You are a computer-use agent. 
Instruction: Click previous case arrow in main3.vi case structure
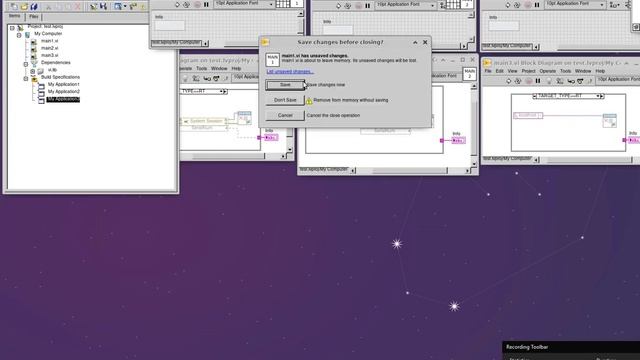click(x=535, y=96)
